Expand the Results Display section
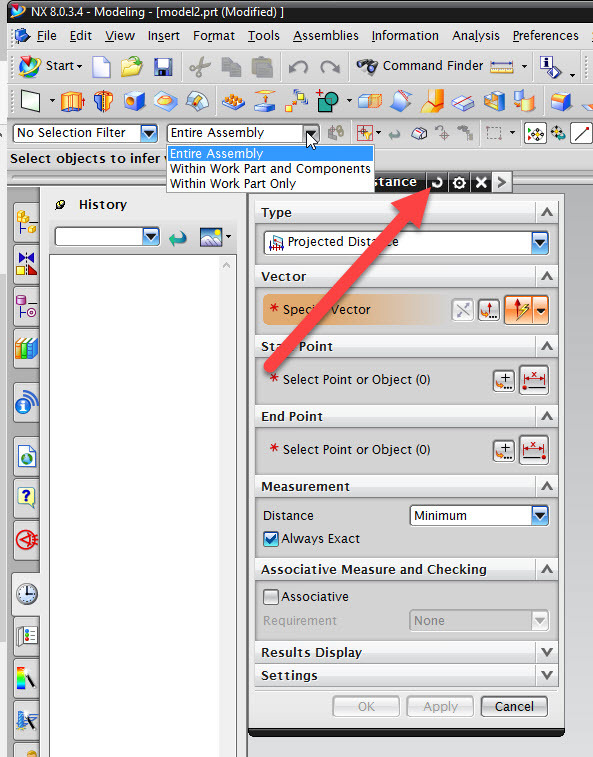593x757 pixels. (x=547, y=652)
